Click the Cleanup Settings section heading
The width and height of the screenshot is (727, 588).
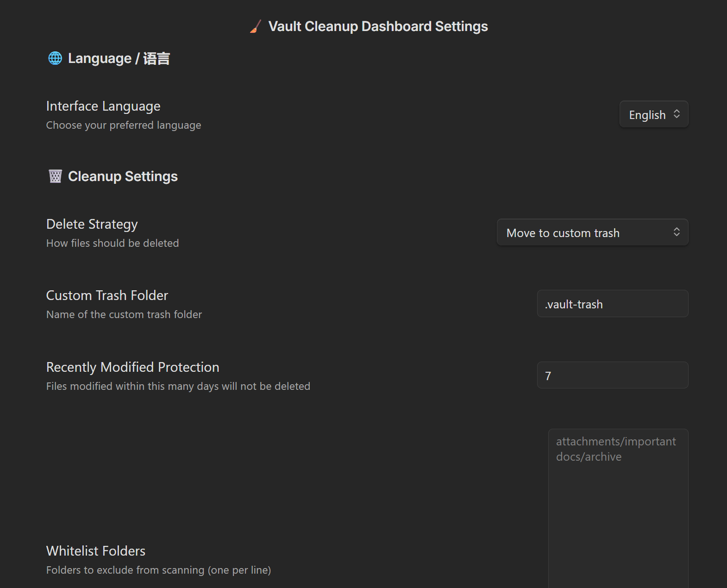123,176
